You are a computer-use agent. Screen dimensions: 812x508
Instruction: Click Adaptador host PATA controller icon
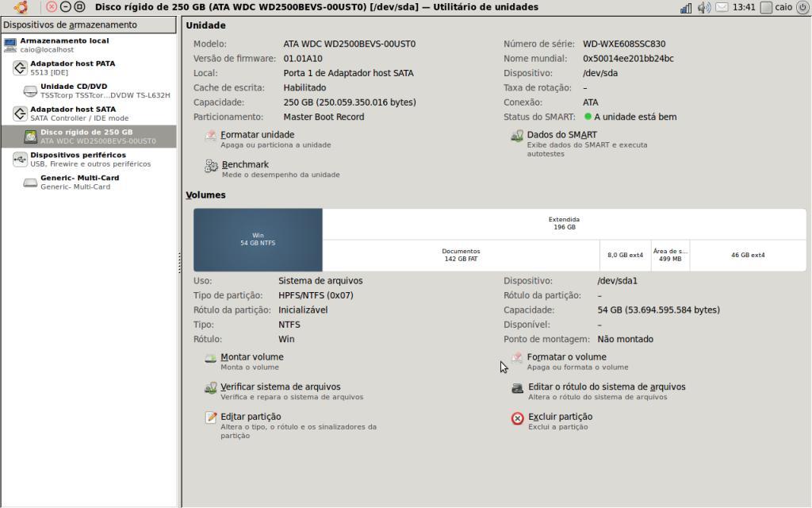coord(20,68)
